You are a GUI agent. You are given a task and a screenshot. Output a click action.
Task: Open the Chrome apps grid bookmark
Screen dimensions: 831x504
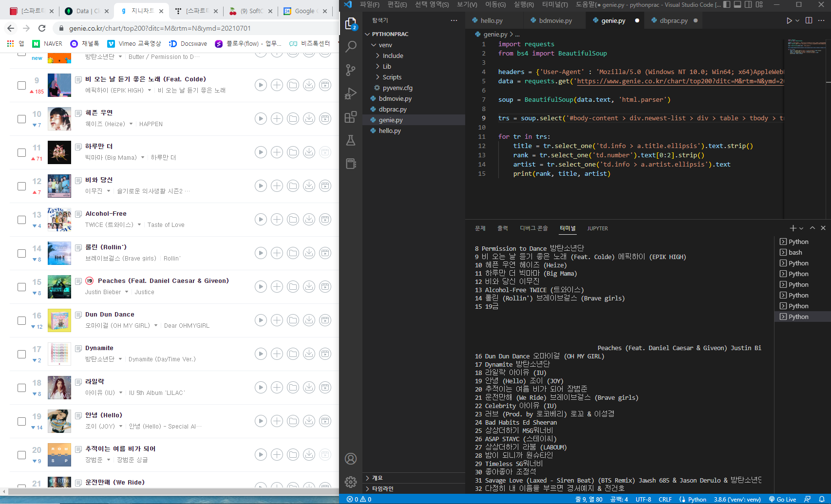click(10, 43)
